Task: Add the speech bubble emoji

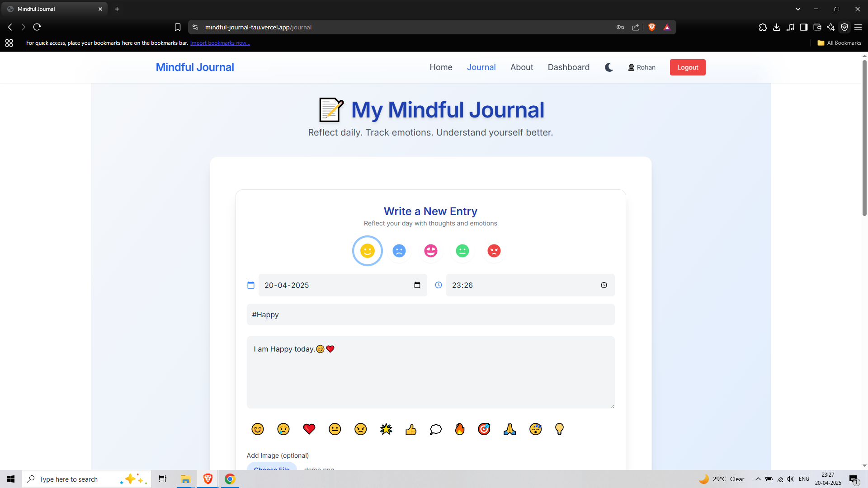Action: click(x=435, y=429)
